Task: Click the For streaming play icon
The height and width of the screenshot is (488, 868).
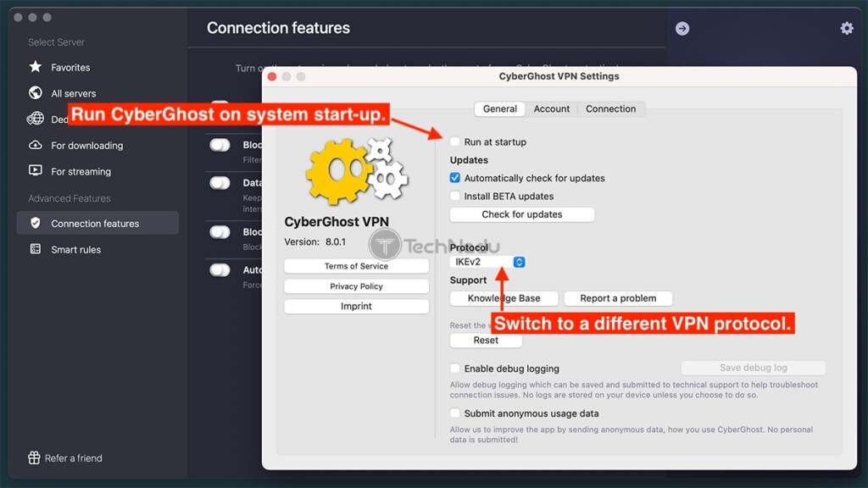Action: pyautogui.click(x=36, y=170)
